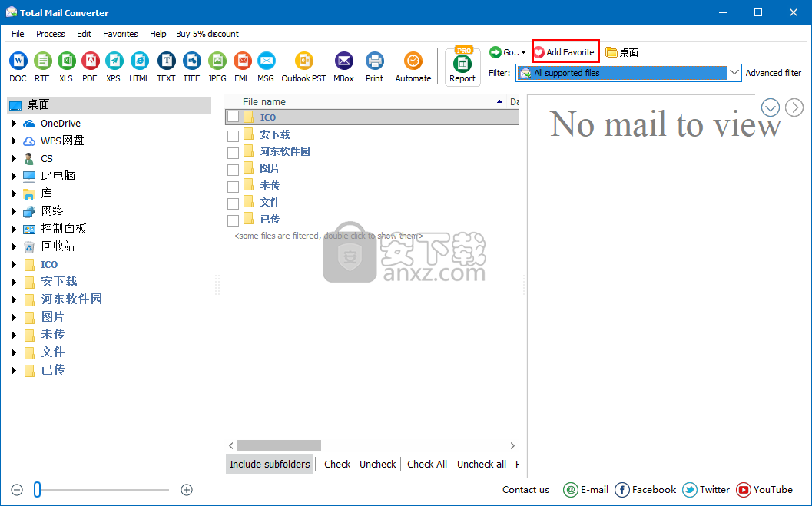Open the YouTube channel link
This screenshot has height=506, width=812.
764,489
